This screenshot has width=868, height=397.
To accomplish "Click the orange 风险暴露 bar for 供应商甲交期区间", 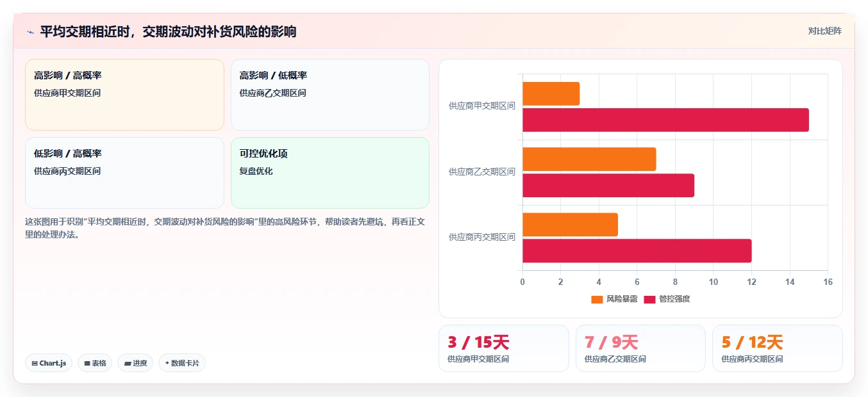I will coord(551,94).
